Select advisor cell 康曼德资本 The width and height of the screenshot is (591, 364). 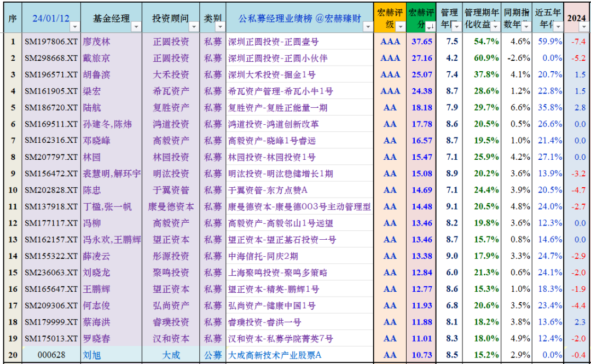[171, 207]
